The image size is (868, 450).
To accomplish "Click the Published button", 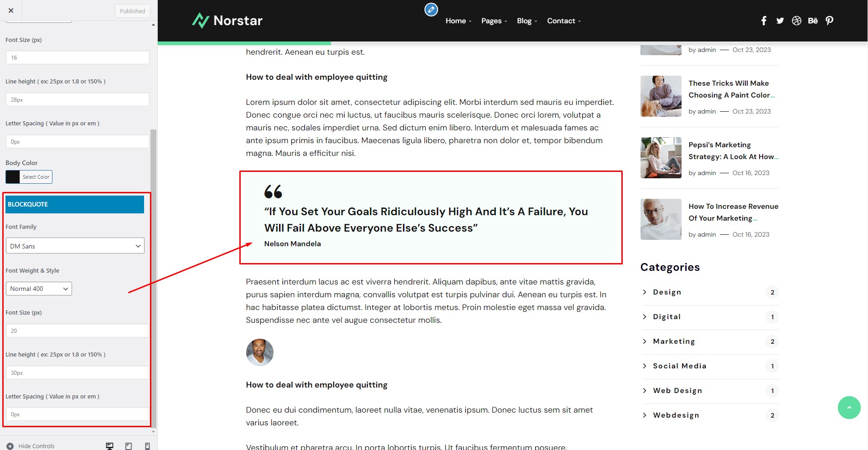I will tap(132, 11).
